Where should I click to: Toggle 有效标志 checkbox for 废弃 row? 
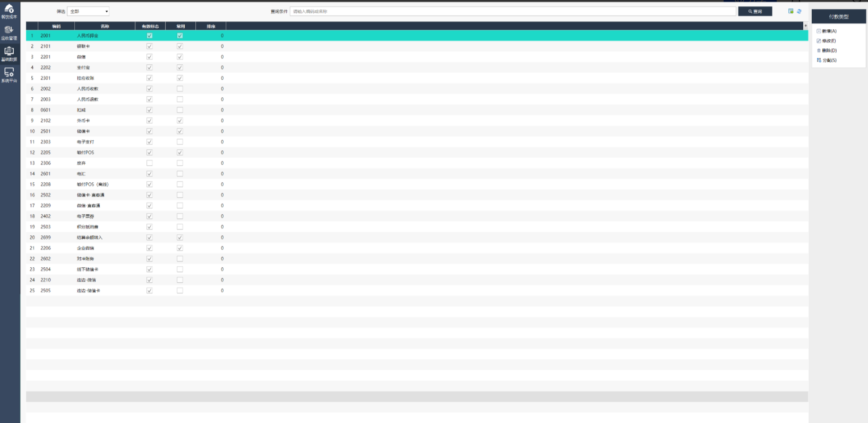150,163
